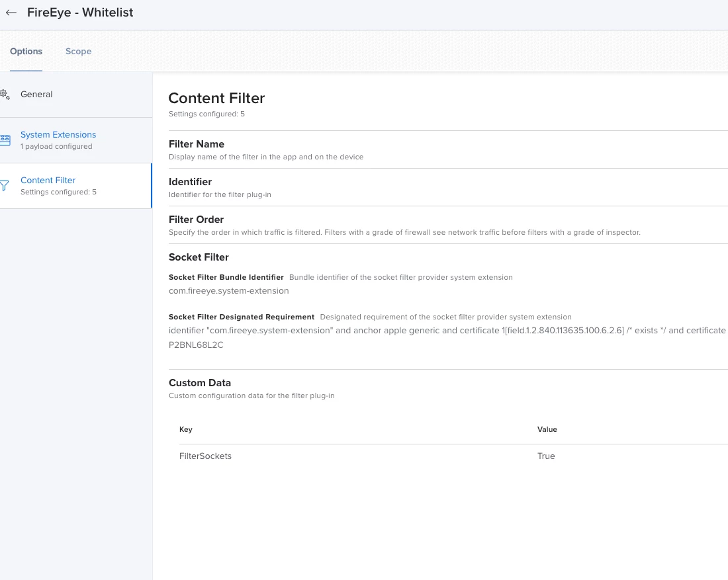Screen dimensions: 728x580
Task: Click the Identifier setting label
Action: (191, 182)
